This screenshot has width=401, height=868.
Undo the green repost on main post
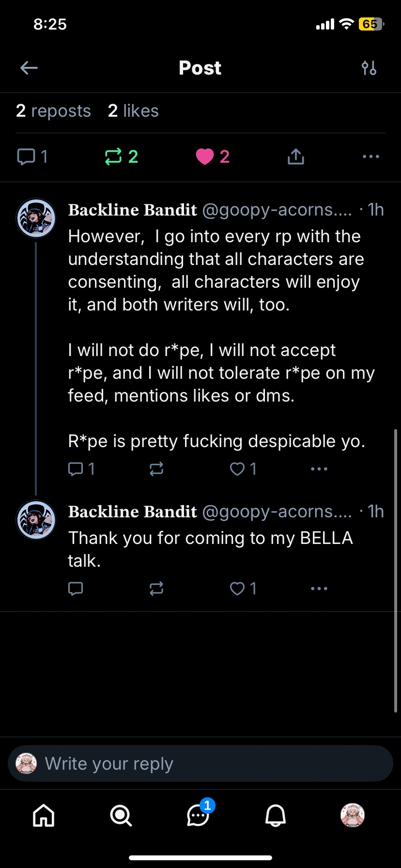(113, 156)
